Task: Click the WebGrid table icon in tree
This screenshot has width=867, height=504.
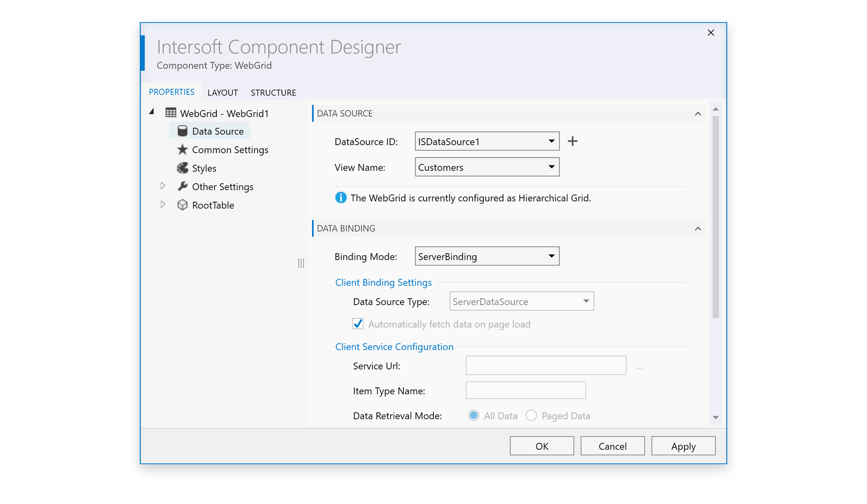Action: coord(171,113)
